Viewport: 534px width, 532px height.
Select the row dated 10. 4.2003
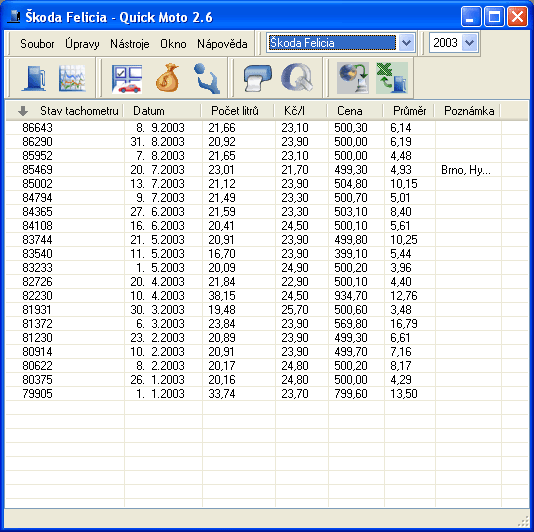pos(267,296)
